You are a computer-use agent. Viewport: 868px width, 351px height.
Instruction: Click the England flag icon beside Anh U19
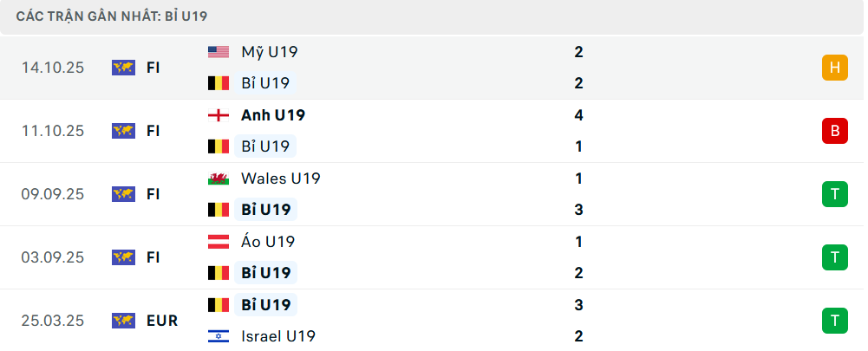218,115
